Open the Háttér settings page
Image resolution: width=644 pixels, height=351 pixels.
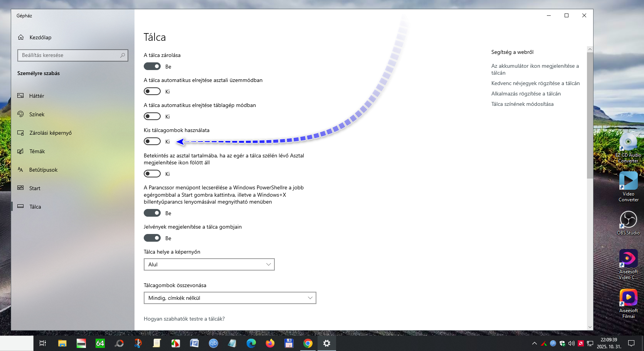coord(37,96)
